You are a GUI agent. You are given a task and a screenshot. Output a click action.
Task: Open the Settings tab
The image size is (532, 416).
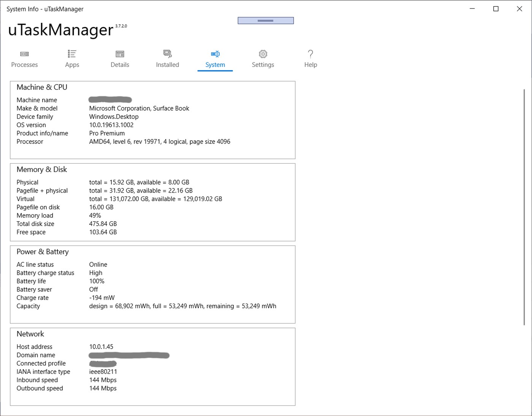tap(262, 64)
